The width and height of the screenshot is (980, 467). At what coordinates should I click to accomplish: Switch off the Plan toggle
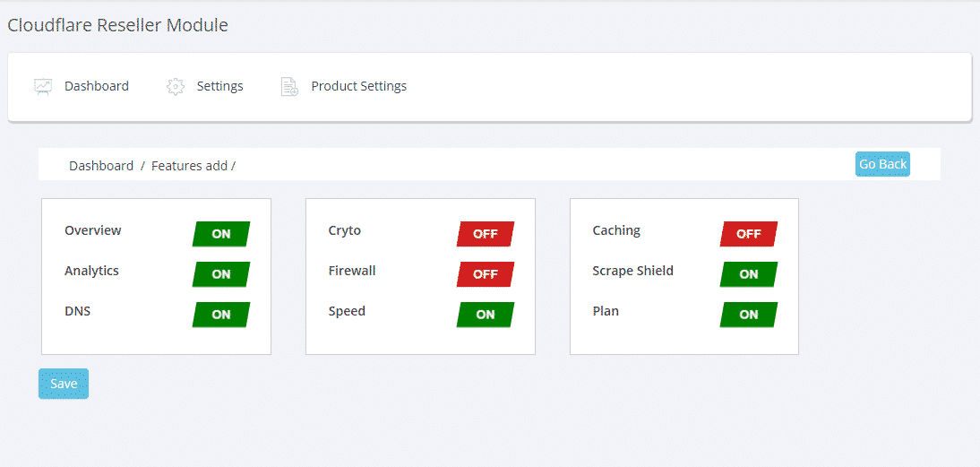(x=749, y=315)
